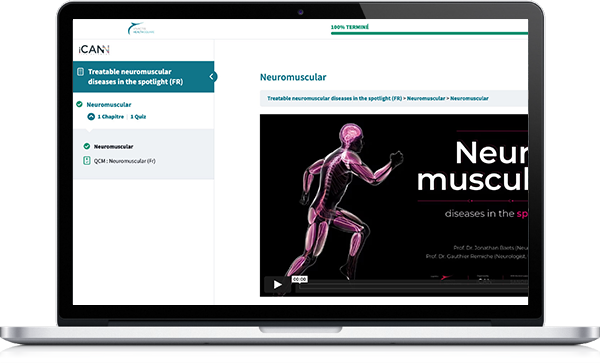Click the 1 Chapitre label
The width and height of the screenshot is (600, 363).
pos(111,117)
